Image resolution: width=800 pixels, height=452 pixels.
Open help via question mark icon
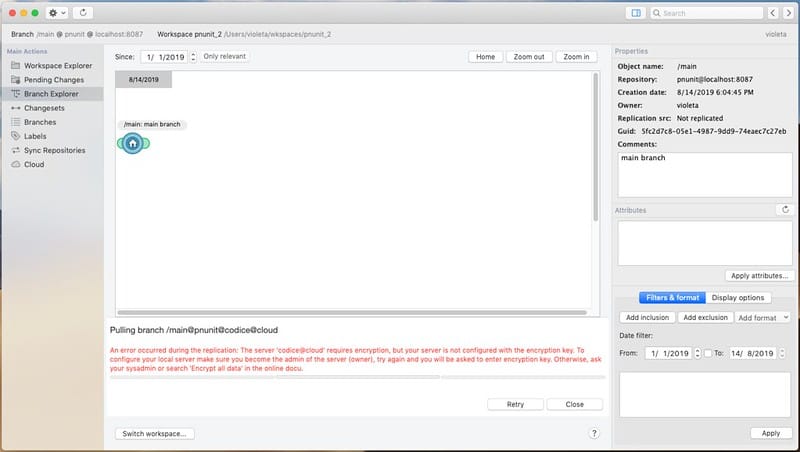(x=594, y=433)
